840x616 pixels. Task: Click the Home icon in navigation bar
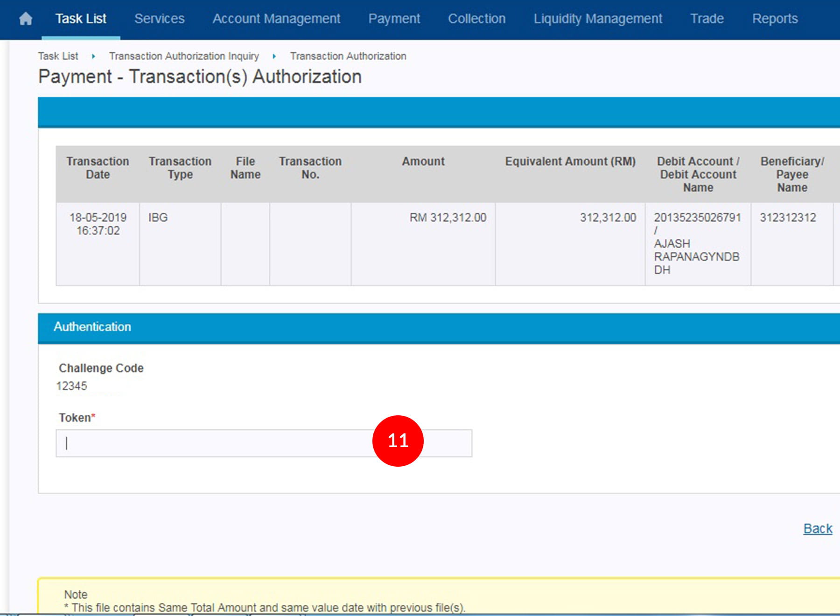(x=26, y=19)
